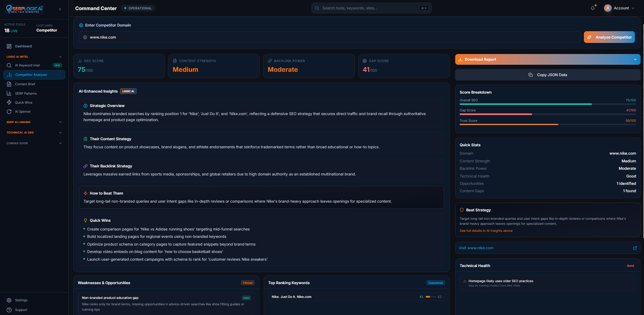Click the Strategic Overview globe icon
644x315 pixels.
[85, 106]
